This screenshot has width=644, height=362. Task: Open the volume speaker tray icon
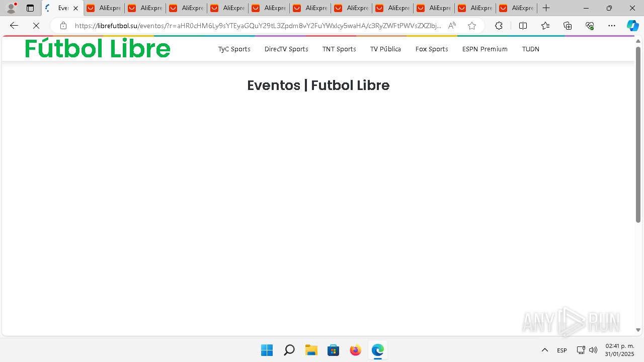[593, 350]
